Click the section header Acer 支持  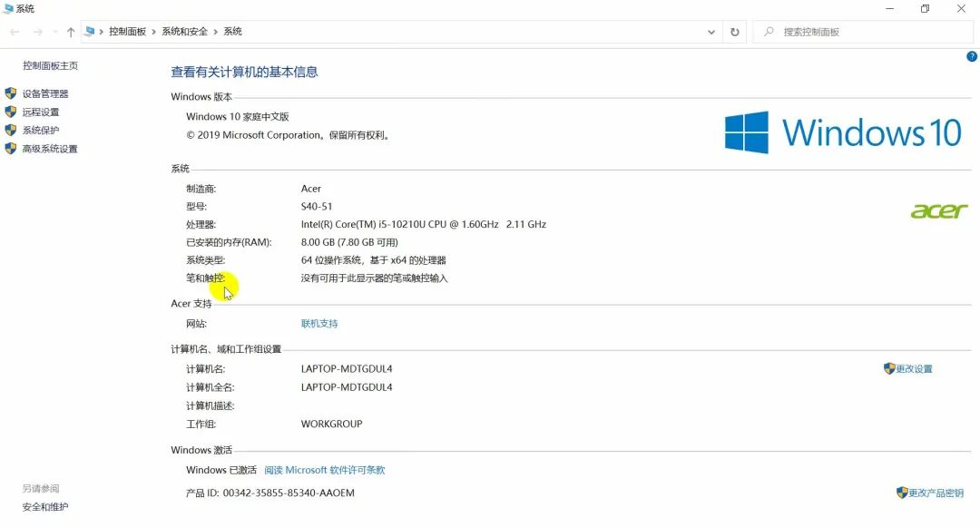pos(191,304)
